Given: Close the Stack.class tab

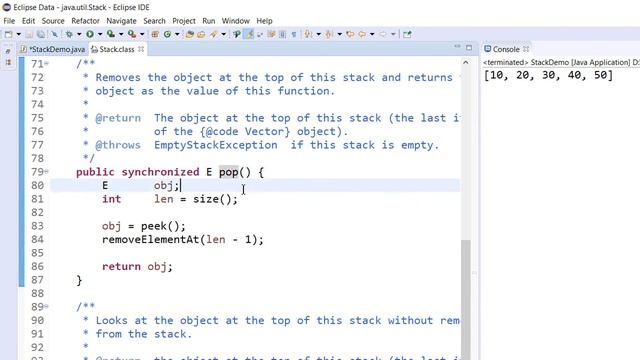Looking at the screenshot, I should [x=141, y=49].
